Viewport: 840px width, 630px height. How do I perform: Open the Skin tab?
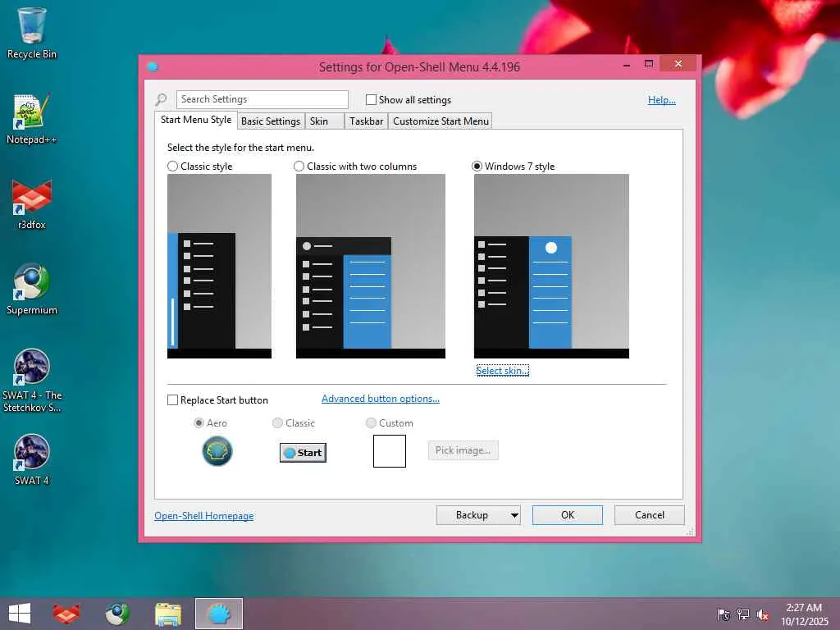(x=324, y=121)
